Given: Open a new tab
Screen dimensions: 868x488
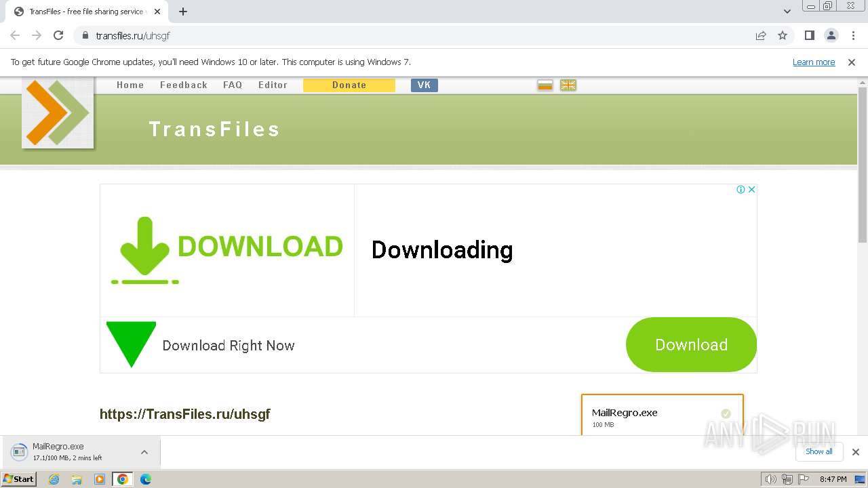Looking at the screenshot, I should pos(183,12).
